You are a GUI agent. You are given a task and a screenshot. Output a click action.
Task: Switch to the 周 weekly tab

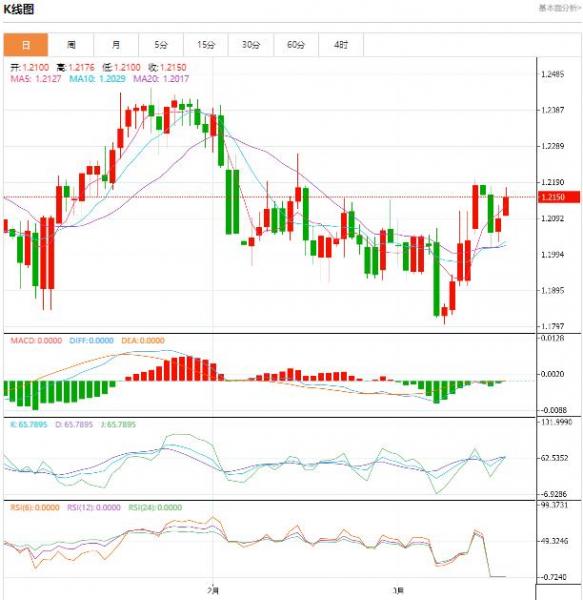pos(71,45)
